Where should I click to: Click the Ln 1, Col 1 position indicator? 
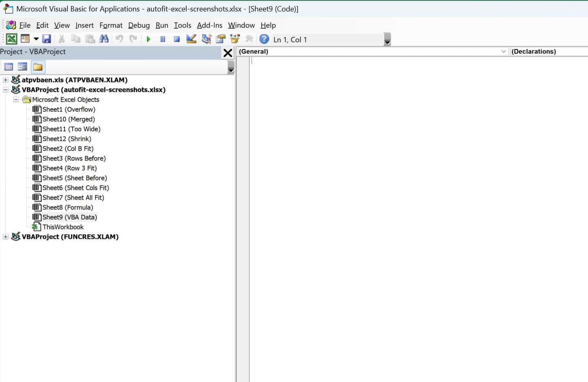pos(290,40)
